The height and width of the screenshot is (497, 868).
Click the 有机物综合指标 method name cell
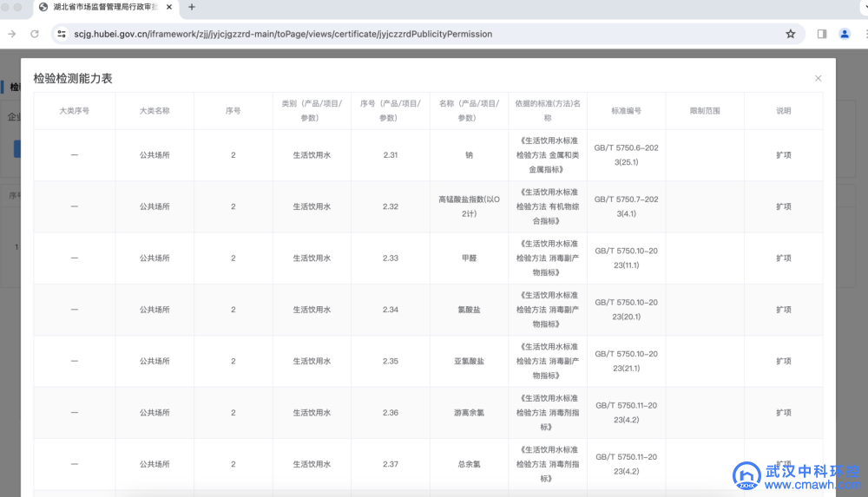click(548, 206)
